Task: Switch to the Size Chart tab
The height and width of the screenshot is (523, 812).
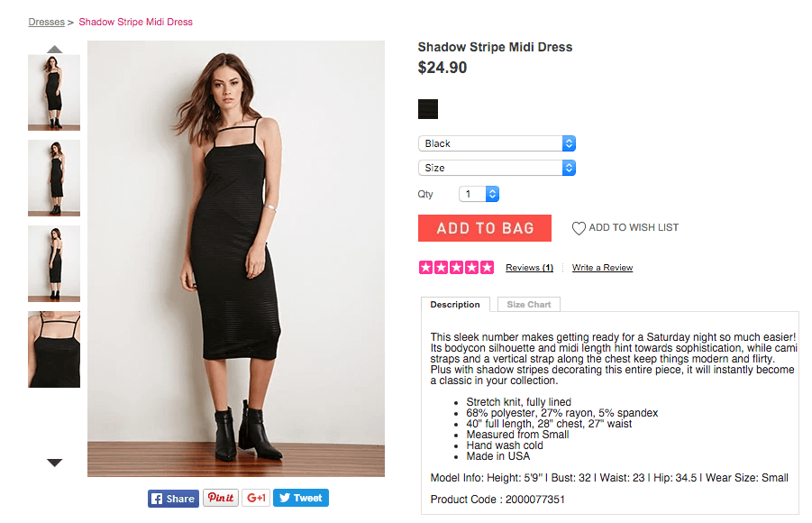Action: (x=528, y=305)
